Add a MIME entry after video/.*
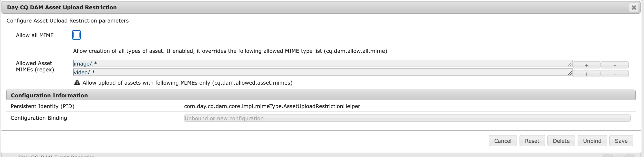644x157 pixels. tap(586, 74)
